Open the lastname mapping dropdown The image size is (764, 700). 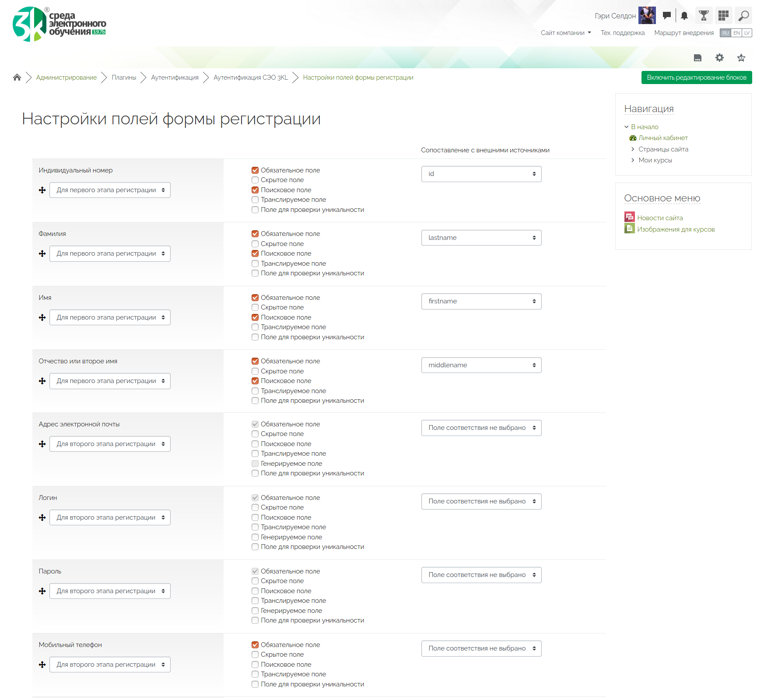click(x=481, y=238)
